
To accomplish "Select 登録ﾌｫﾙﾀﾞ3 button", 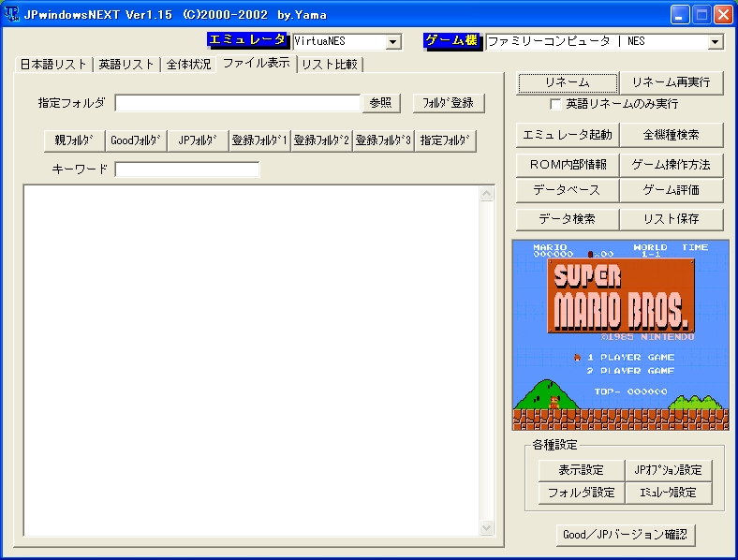I will pyautogui.click(x=383, y=140).
